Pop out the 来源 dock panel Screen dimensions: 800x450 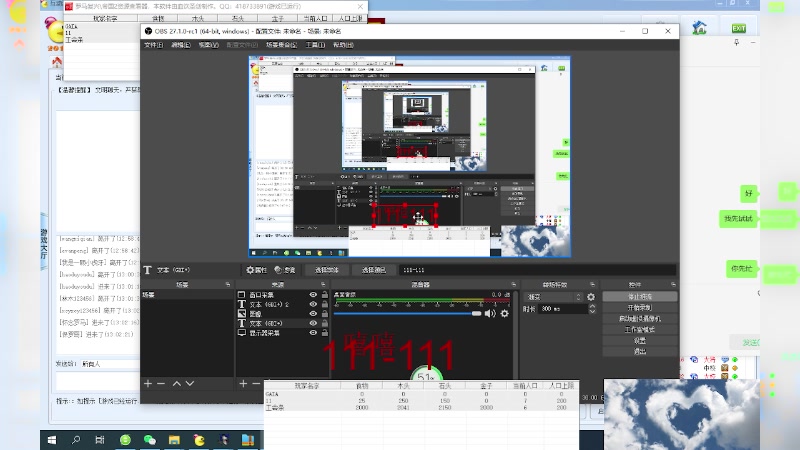point(323,285)
